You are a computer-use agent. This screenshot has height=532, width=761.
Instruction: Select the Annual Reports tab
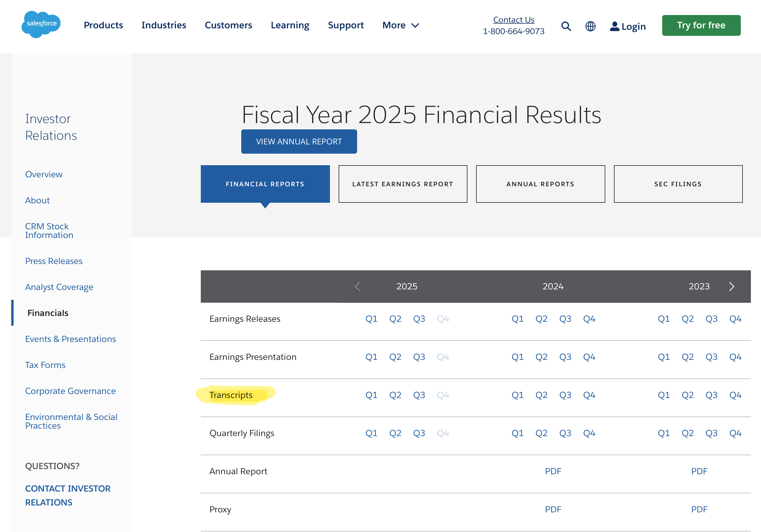tap(540, 184)
